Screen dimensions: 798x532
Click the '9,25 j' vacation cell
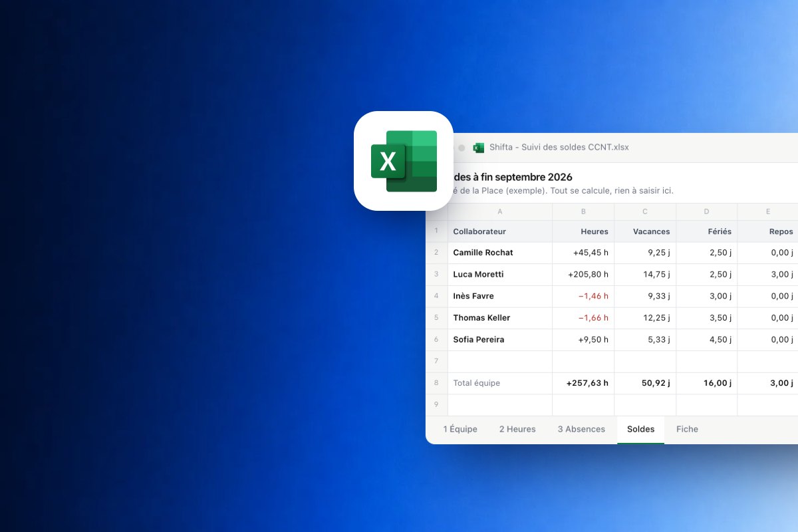click(x=645, y=253)
